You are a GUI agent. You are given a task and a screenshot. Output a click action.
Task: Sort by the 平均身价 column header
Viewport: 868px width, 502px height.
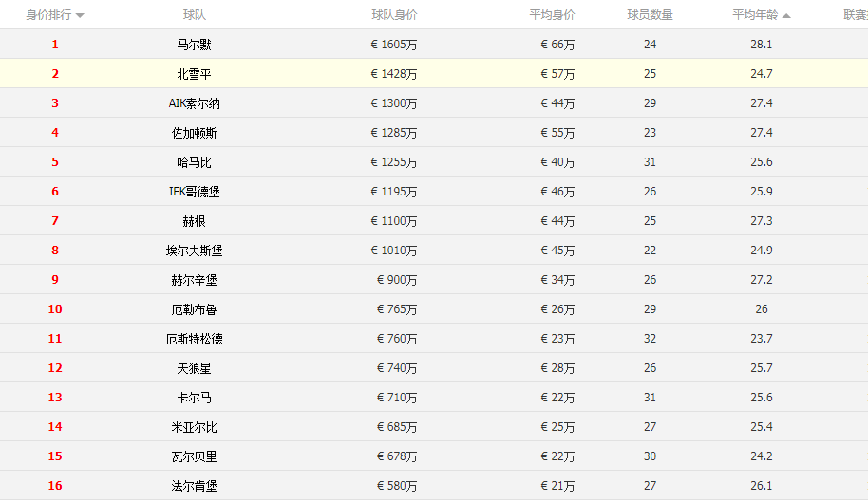[551, 15]
